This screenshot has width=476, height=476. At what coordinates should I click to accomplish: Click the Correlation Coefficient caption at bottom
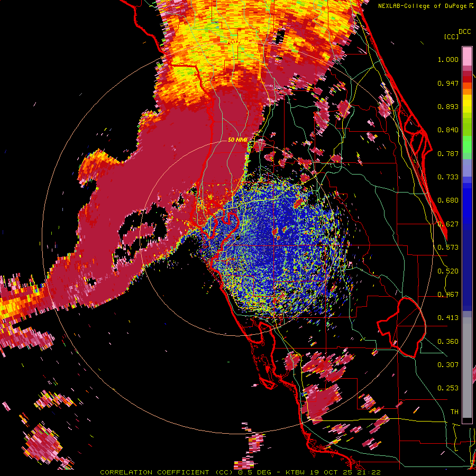(240, 472)
